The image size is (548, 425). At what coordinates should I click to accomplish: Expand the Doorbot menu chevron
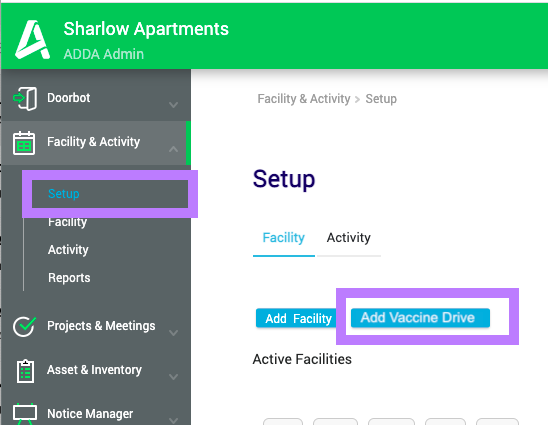(x=173, y=105)
